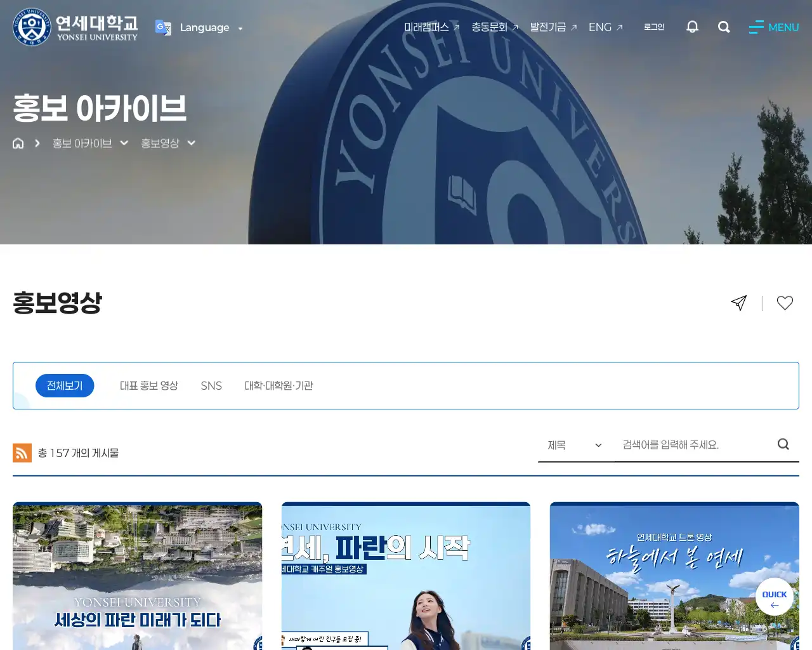This screenshot has height=650, width=812.
Task: Click the heart favorite icon
Action: 785,303
